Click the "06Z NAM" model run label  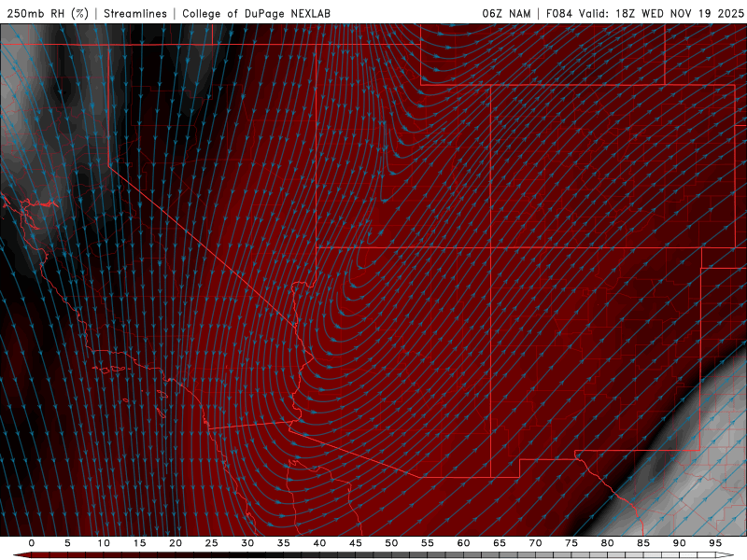click(506, 13)
